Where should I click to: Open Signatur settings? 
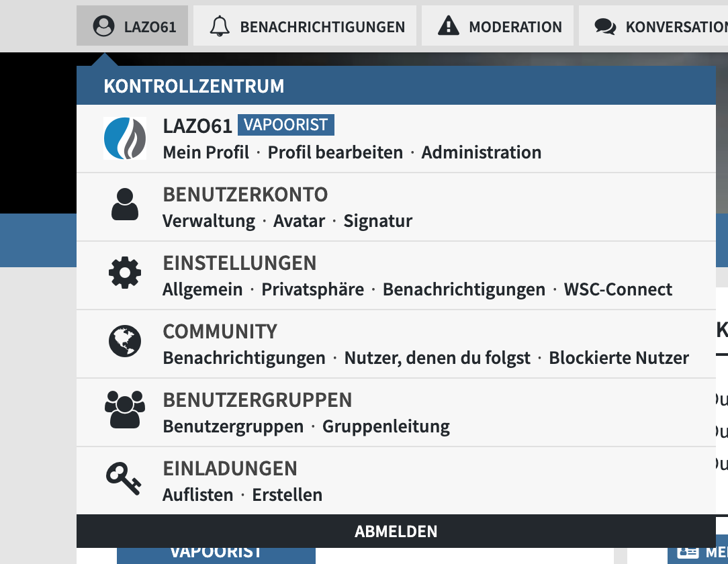(377, 221)
